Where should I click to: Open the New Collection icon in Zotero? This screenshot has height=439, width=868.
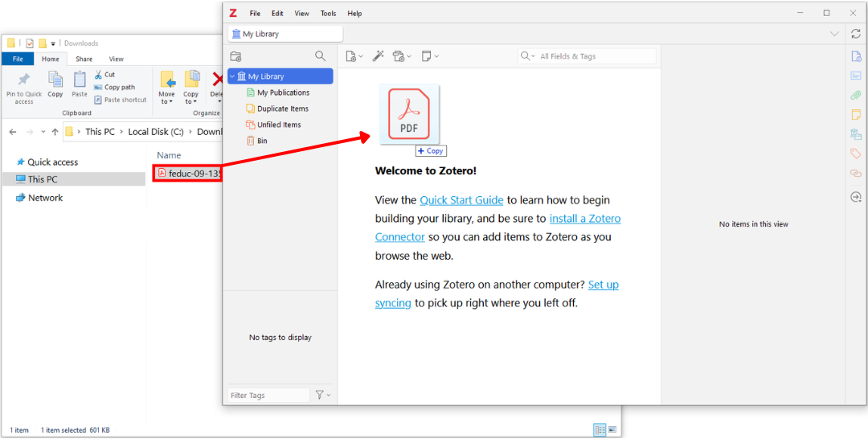click(x=235, y=56)
